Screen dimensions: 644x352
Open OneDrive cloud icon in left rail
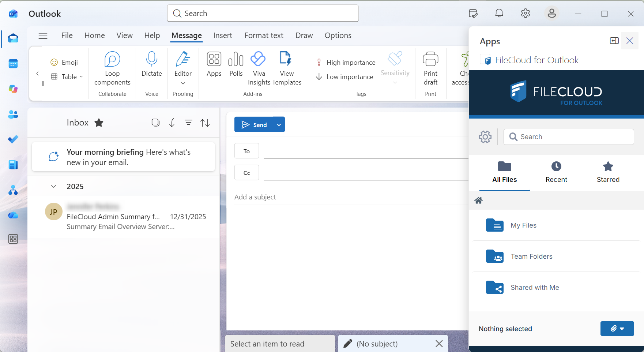pyautogui.click(x=13, y=215)
